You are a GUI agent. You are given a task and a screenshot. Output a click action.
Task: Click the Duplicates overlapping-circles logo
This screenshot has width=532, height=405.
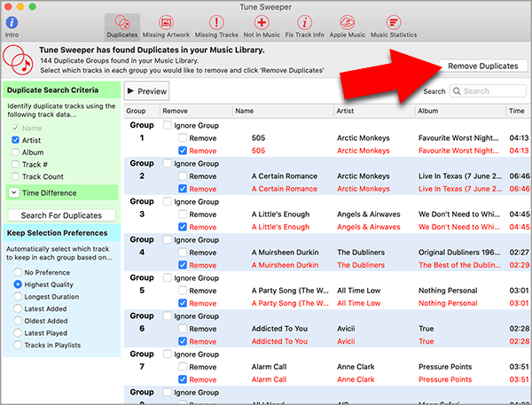click(x=18, y=60)
